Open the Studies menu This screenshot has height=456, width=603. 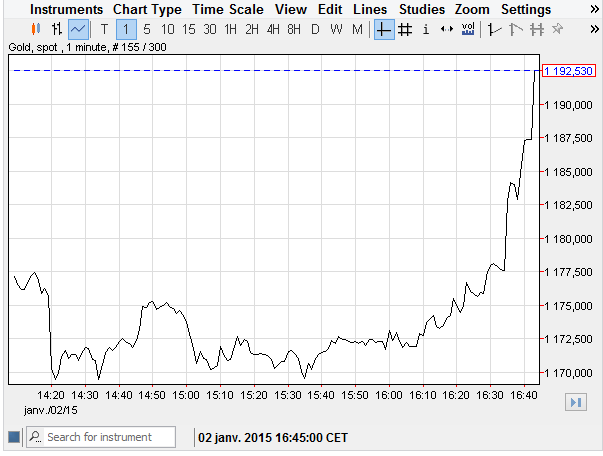(x=422, y=9)
